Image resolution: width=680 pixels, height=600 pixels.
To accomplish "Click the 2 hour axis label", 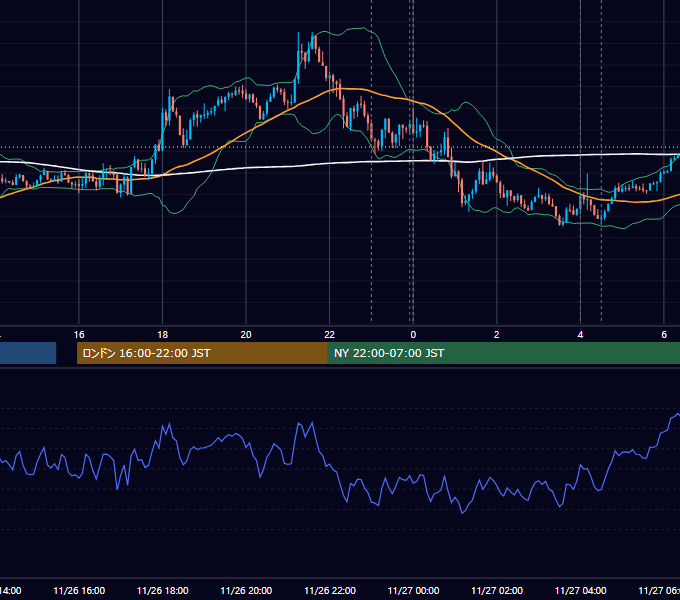I will 497,335.
